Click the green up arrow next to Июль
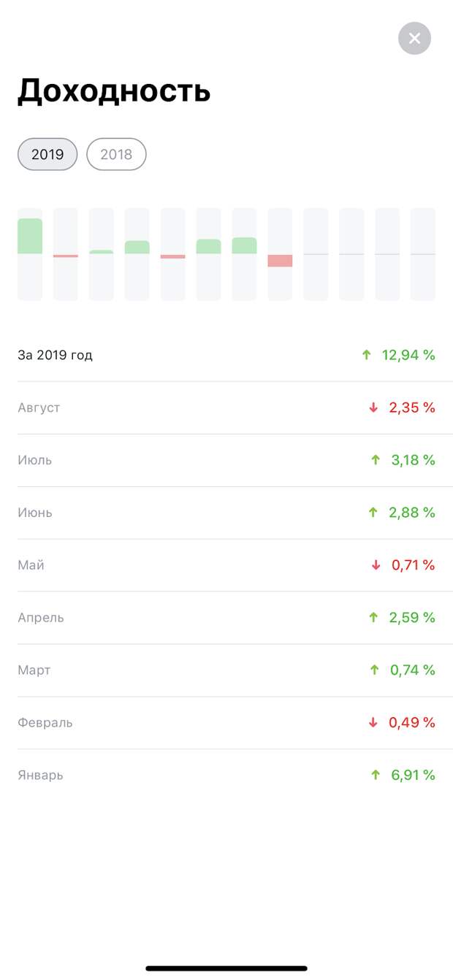The image size is (453, 980). point(376,460)
